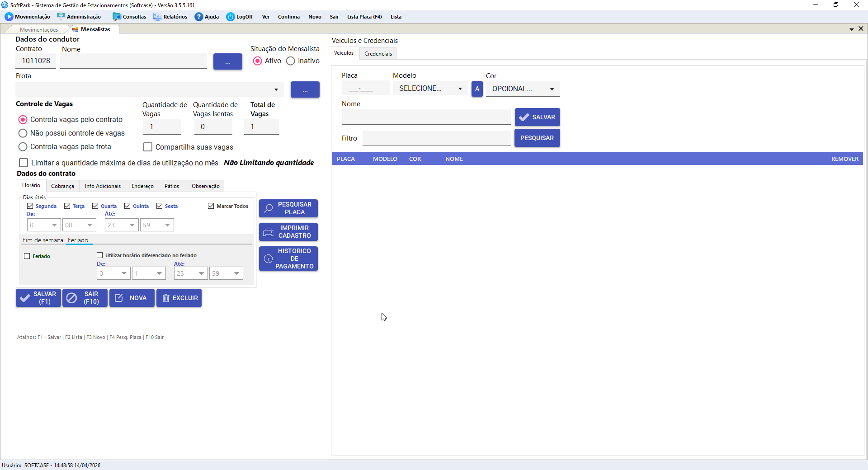Click checkmark icon on vehicle SALVAR button
The height and width of the screenshot is (470, 868).
click(524, 117)
